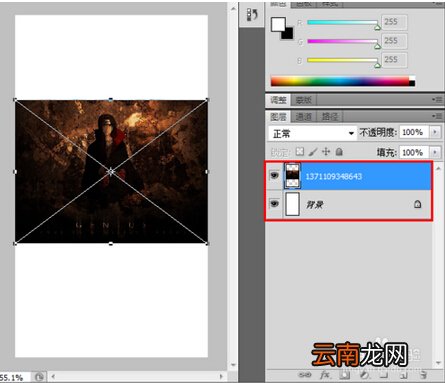Create a new adjustment layer via the footer icon

pyautogui.click(x=365, y=375)
